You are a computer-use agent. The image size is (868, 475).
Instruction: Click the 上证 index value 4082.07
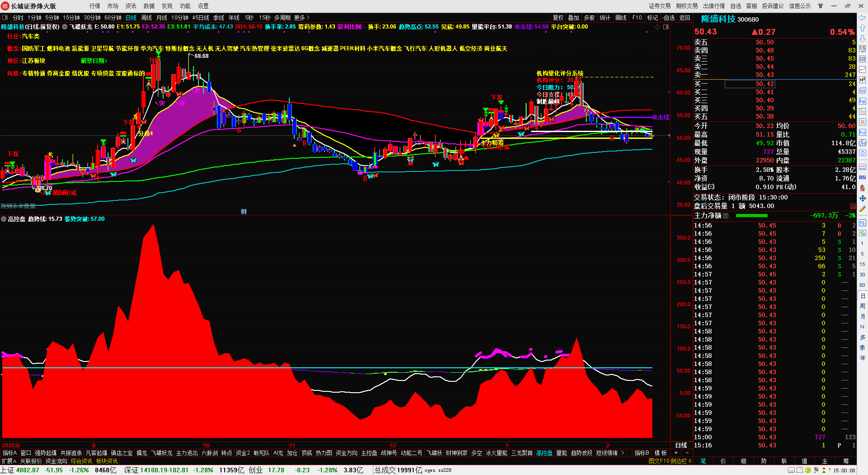tap(28, 470)
